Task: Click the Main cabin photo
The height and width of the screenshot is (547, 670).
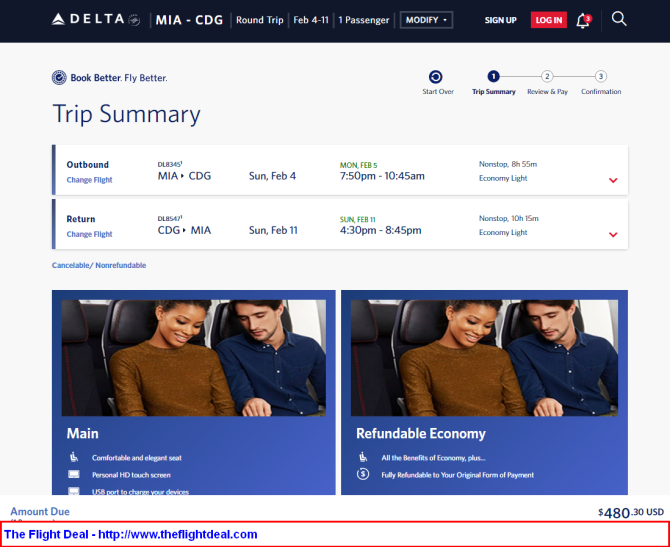Action: click(x=194, y=358)
